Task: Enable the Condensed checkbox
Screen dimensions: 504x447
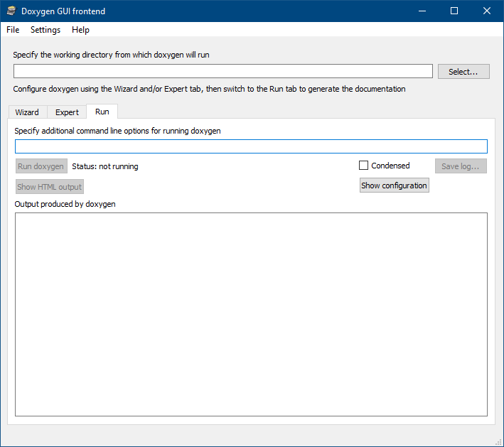Action: (364, 166)
